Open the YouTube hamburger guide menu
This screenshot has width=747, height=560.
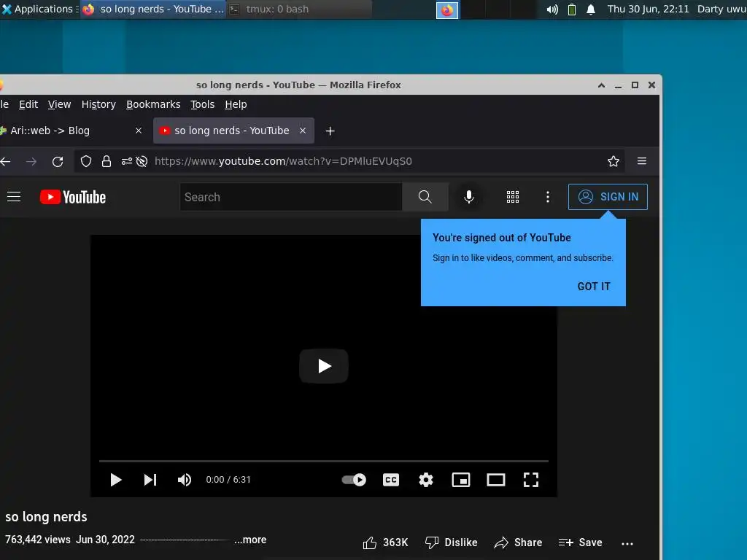[x=14, y=197]
